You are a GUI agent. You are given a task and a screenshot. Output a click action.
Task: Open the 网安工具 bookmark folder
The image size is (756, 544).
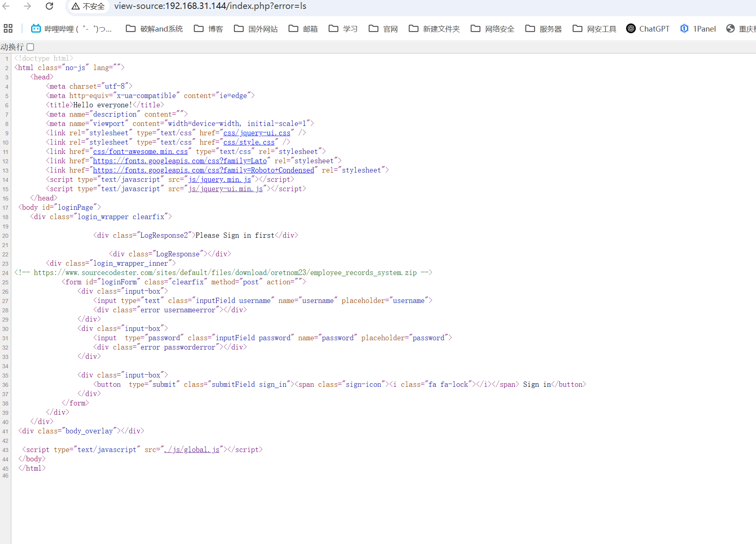(595, 29)
